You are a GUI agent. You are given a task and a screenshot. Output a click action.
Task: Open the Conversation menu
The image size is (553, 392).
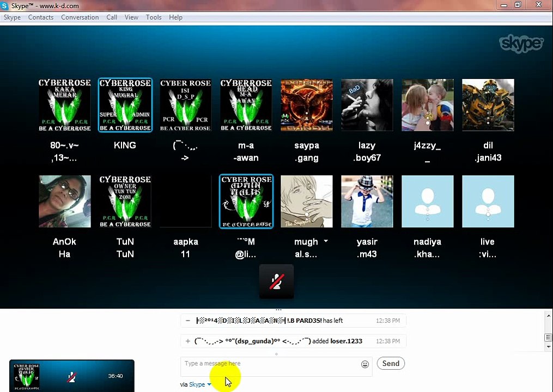[80, 17]
